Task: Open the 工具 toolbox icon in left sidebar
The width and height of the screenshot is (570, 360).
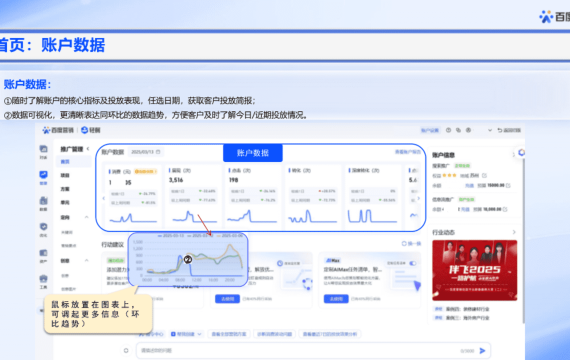Action: 43,279
